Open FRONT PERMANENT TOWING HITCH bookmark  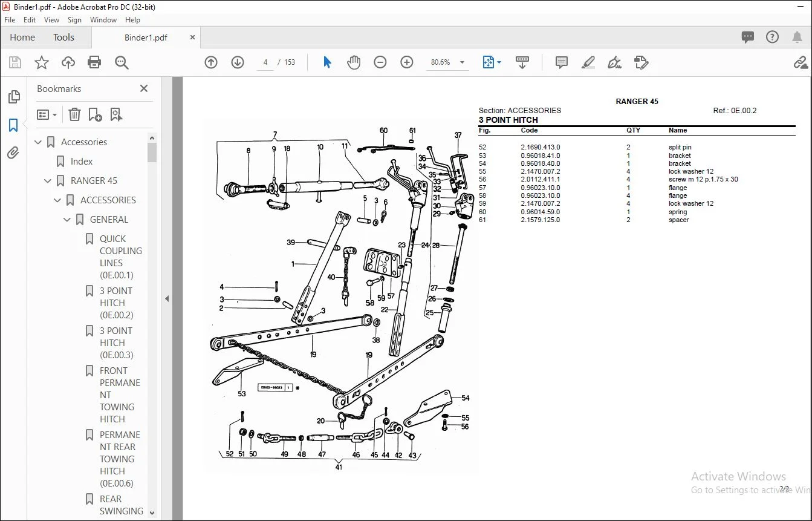[120, 395]
